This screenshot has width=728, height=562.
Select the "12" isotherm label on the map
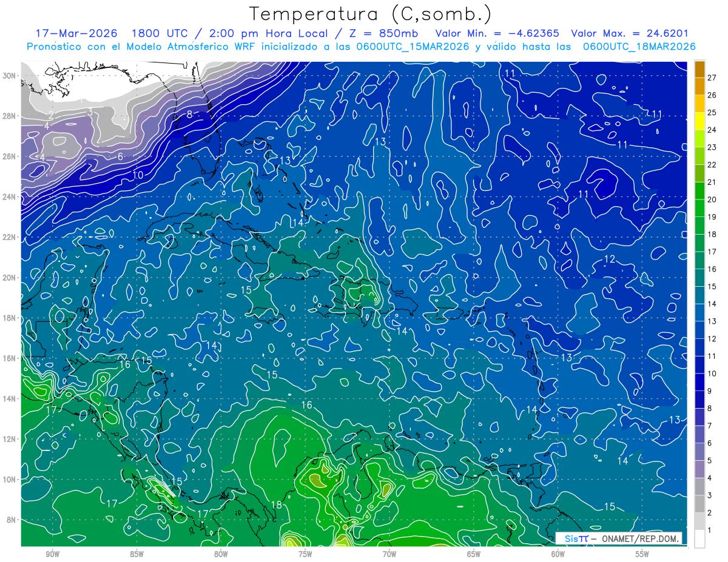tap(610, 259)
